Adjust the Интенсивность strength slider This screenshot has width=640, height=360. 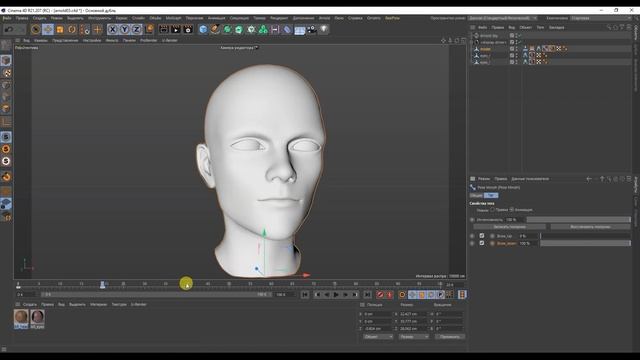click(578, 220)
